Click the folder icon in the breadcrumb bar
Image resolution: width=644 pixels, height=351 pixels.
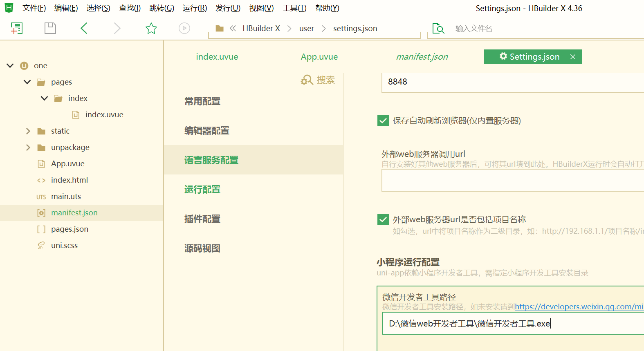click(220, 28)
